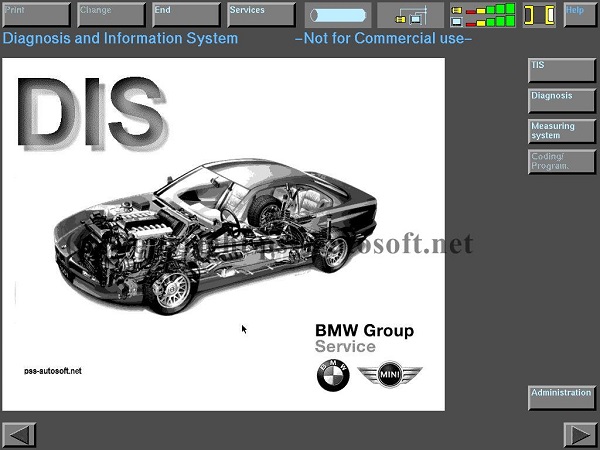Click the right arrow forward navigation button
This screenshot has height=450, width=600.
579,435
